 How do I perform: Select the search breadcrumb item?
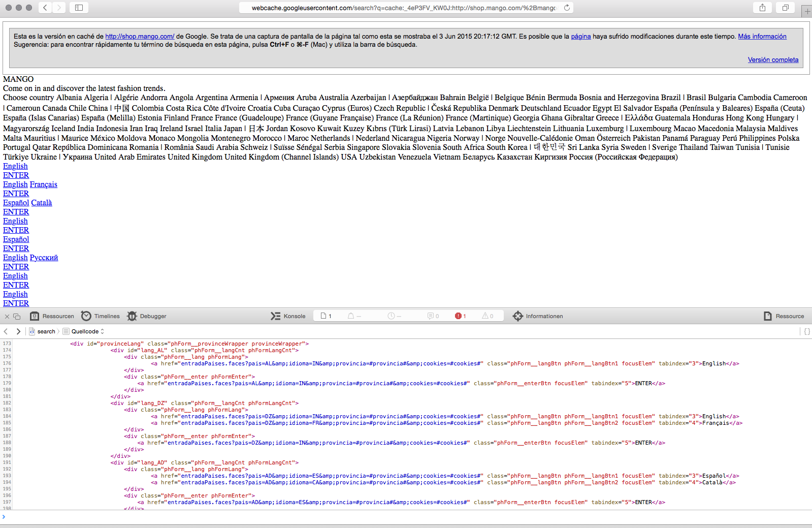pyautogui.click(x=46, y=331)
